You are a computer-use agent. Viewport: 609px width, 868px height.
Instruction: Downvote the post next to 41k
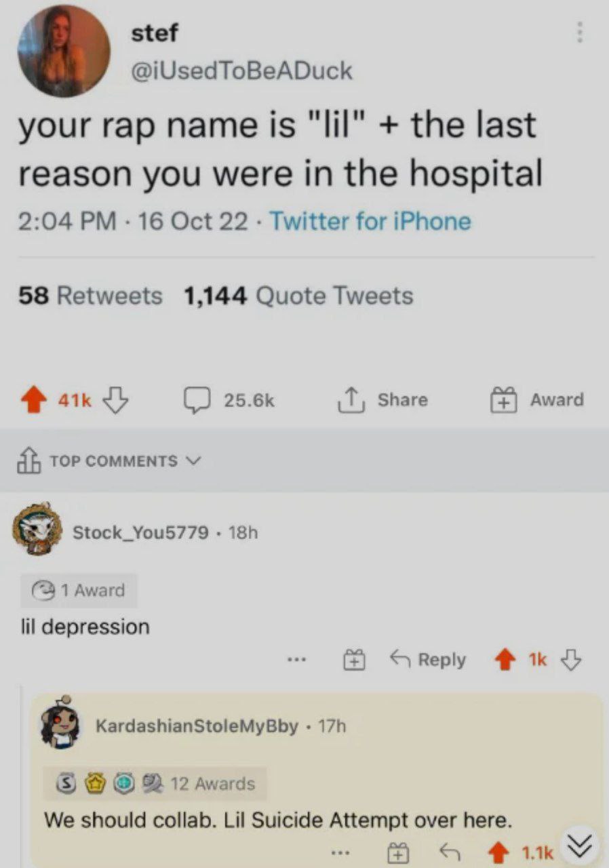click(115, 400)
